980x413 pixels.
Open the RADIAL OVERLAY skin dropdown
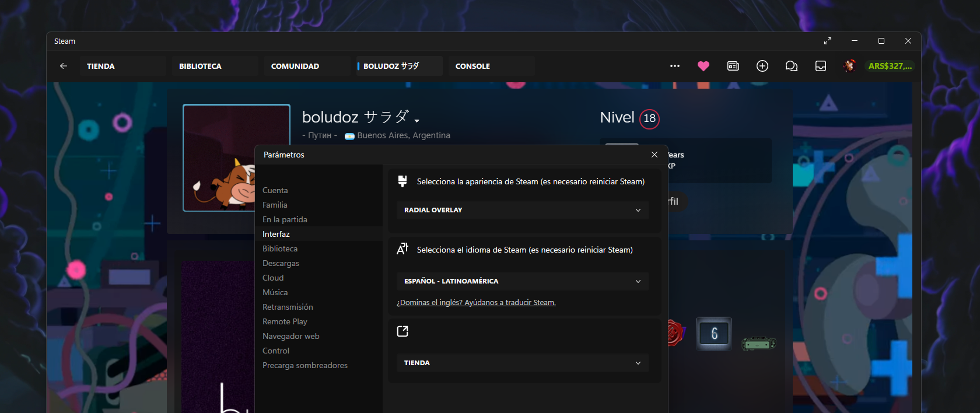523,210
